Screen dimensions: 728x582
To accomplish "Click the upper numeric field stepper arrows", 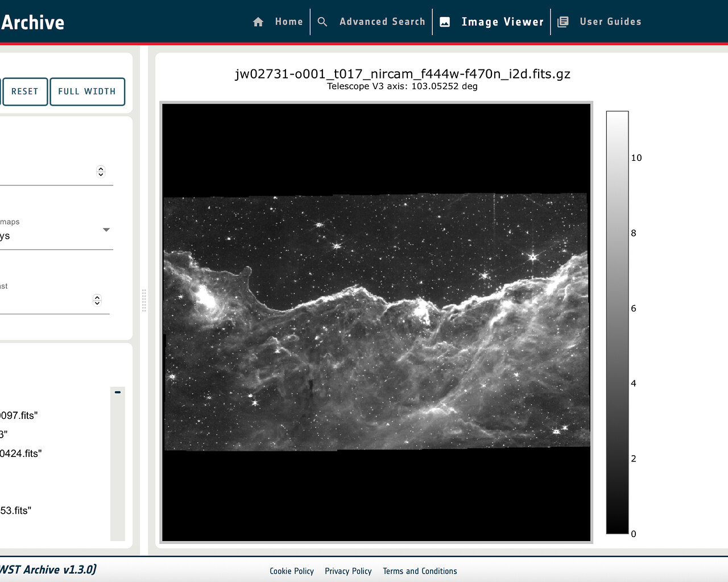I will (101, 171).
